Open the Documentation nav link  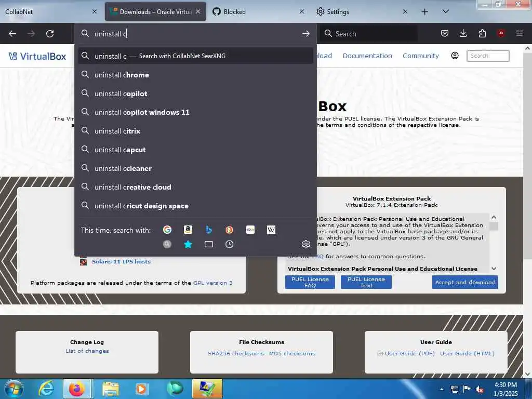tap(367, 56)
